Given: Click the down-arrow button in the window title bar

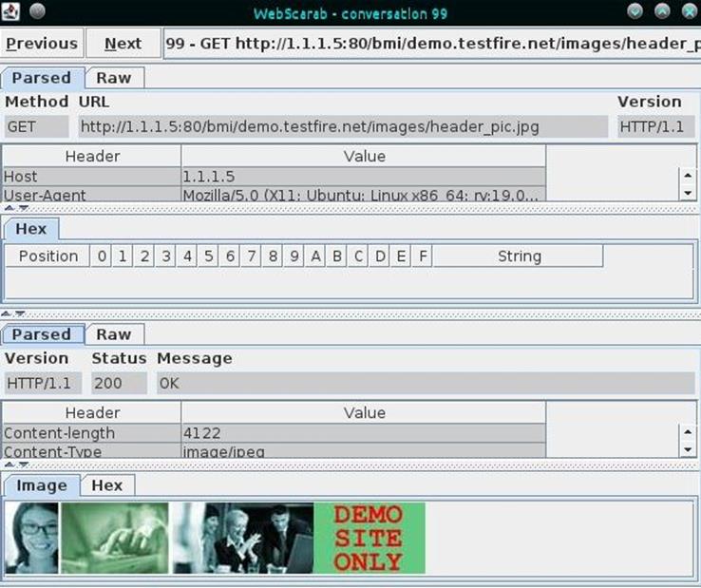Looking at the screenshot, I should (636, 12).
